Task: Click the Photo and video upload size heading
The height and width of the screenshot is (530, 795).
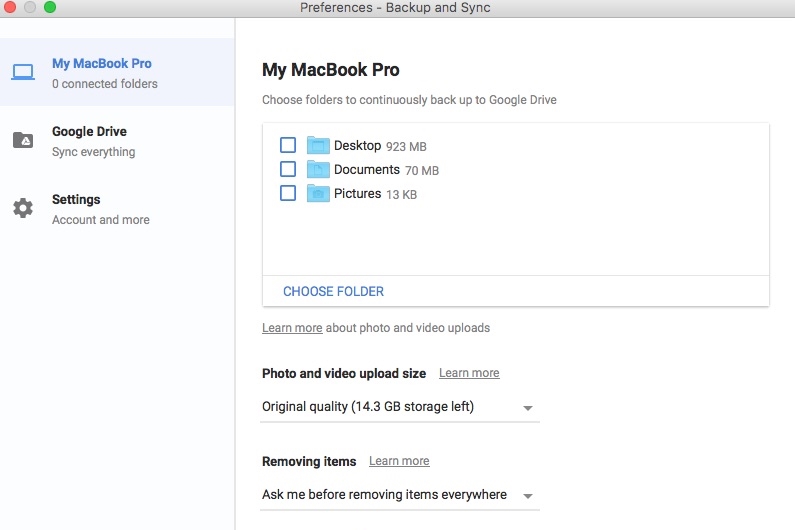Action: click(344, 374)
